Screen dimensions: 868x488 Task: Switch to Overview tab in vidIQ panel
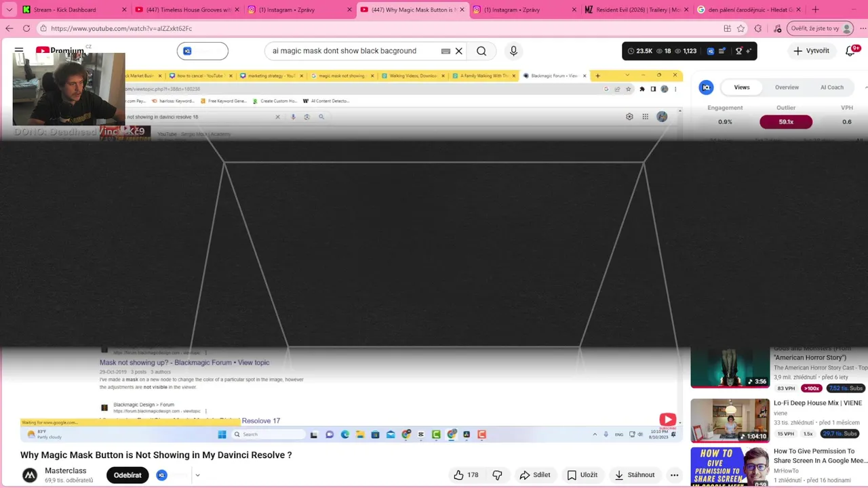[x=787, y=87]
